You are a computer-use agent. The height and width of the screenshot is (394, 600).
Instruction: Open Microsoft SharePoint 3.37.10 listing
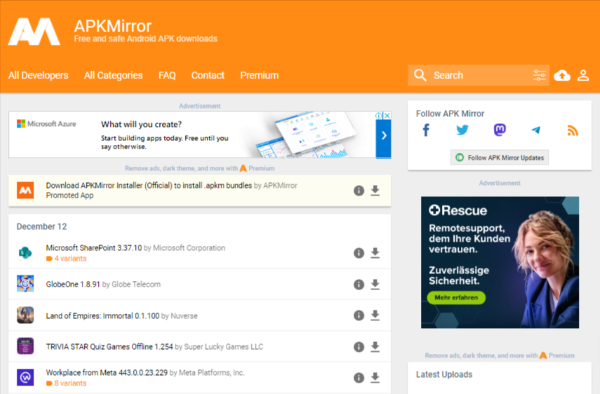point(94,248)
